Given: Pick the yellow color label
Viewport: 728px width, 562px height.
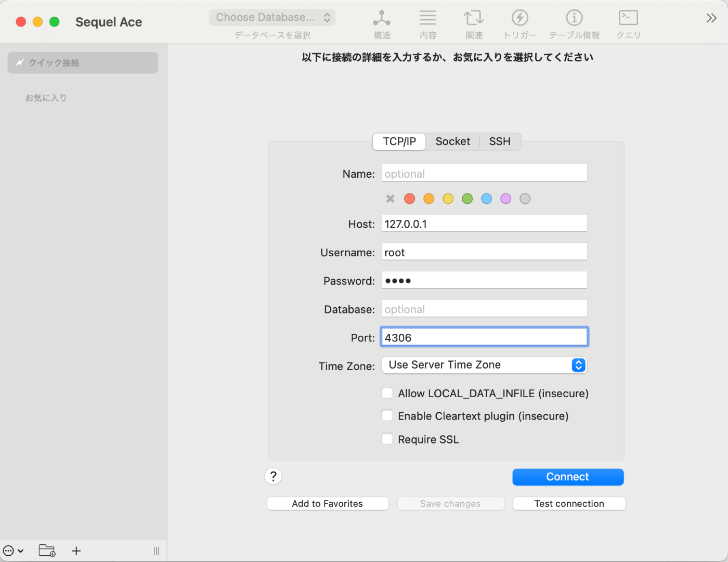Looking at the screenshot, I should (x=448, y=199).
